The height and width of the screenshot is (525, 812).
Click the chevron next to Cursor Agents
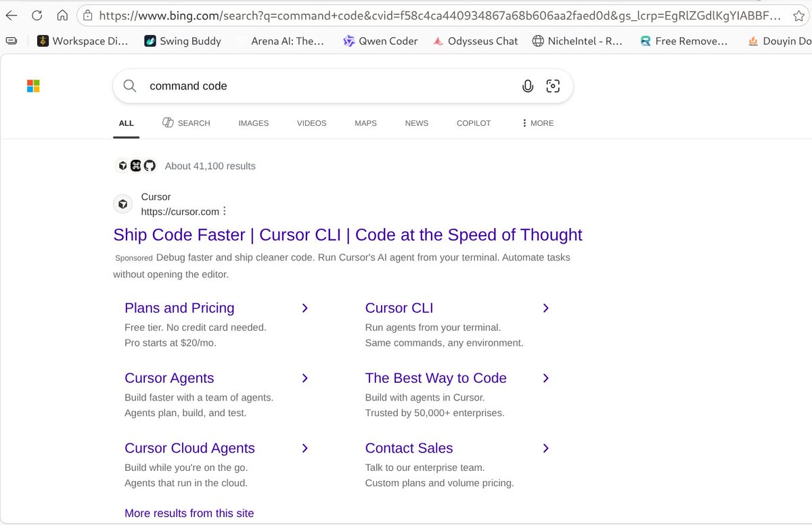(304, 378)
